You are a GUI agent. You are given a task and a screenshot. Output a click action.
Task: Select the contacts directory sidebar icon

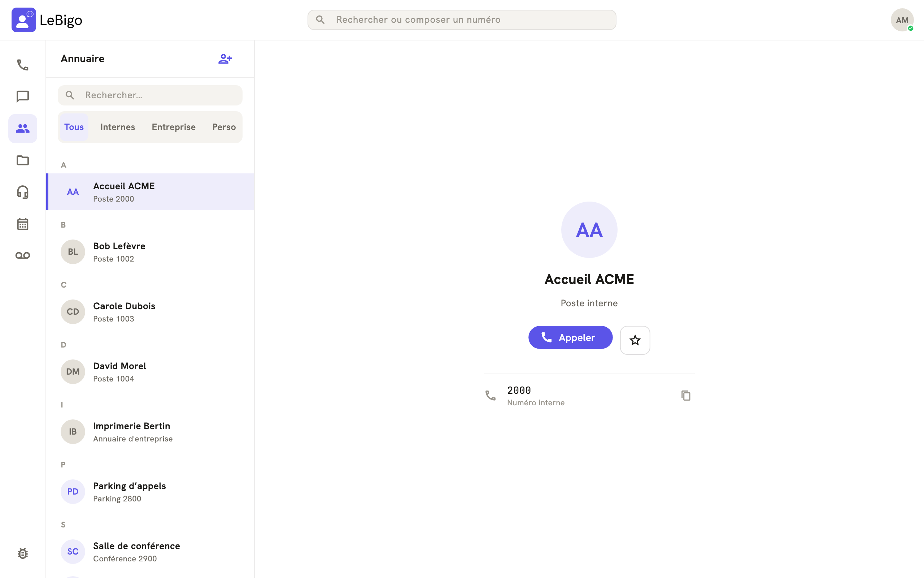22,129
